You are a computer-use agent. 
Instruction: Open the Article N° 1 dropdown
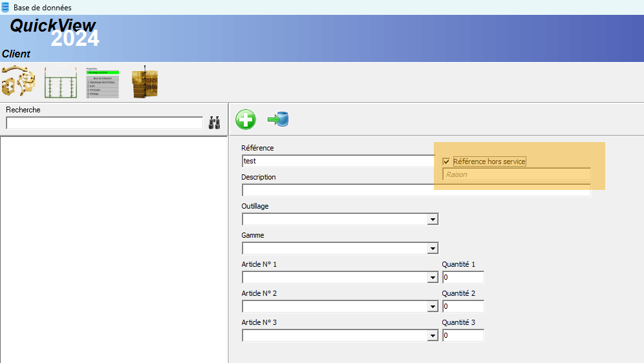[433, 278]
